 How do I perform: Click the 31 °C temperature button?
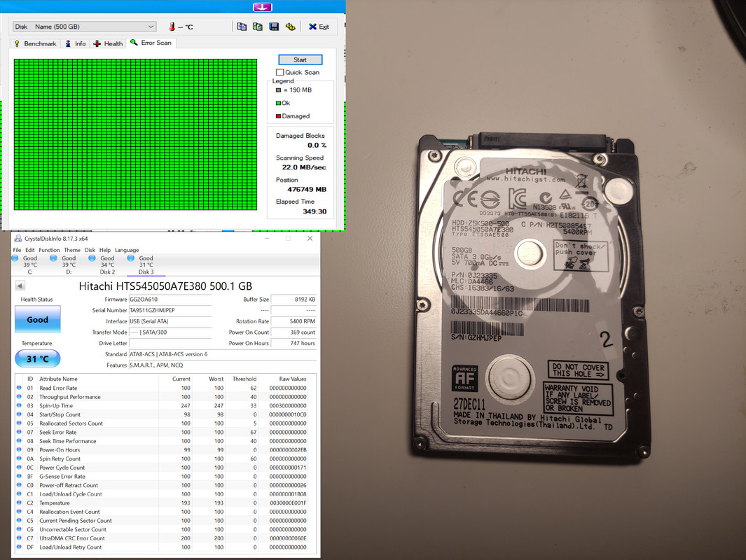tap(38, 358)
